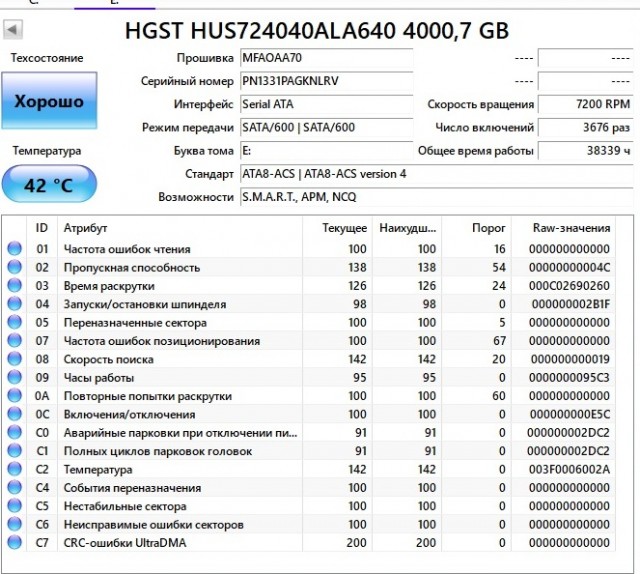Select row Частота ошибок позиционирования
The image size is (640, 574).
pos(309,340)
